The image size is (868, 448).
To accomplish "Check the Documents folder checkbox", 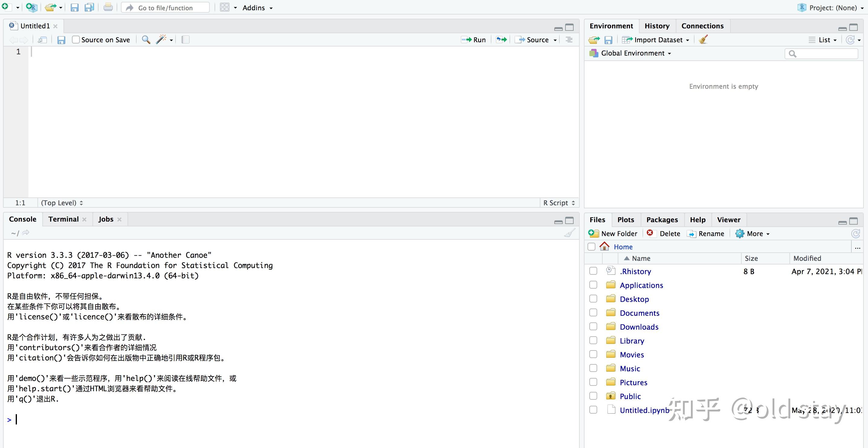I will 593,313.
